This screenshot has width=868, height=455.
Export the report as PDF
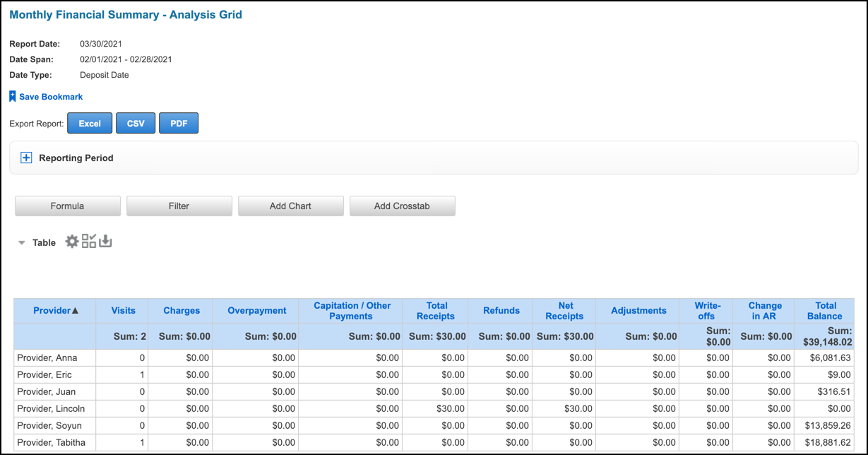point(179,123)
